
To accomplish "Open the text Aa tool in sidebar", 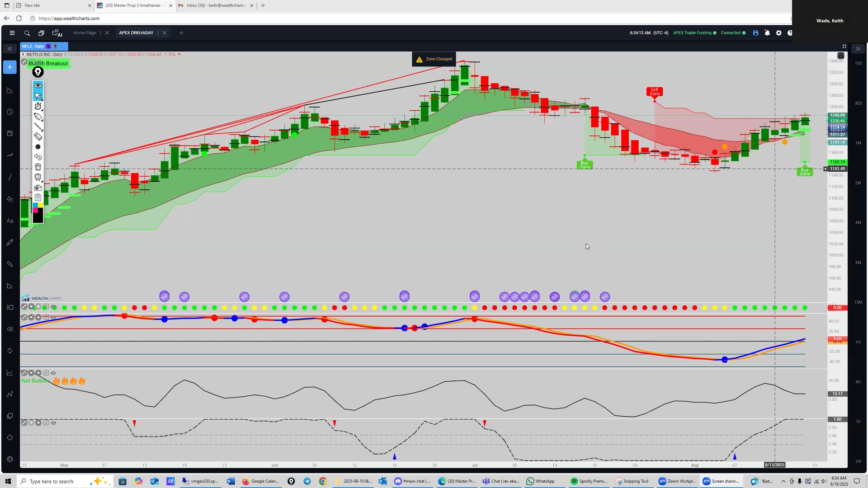I will [9, 221].
